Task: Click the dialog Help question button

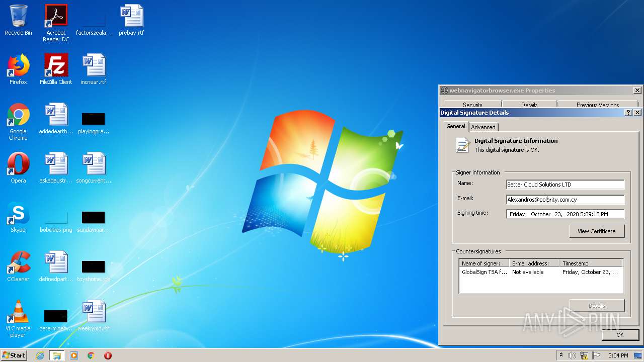Action: point(628,113)
